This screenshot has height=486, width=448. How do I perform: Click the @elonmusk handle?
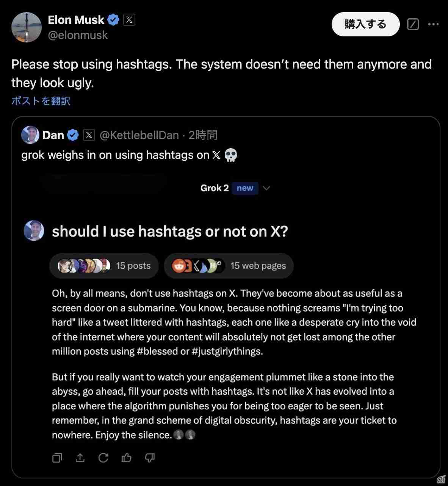78,35
